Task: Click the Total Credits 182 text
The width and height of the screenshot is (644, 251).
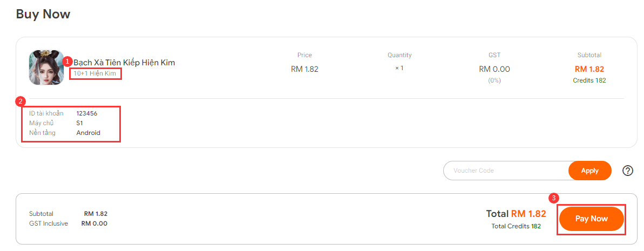Action: click(x=516, y=226)
